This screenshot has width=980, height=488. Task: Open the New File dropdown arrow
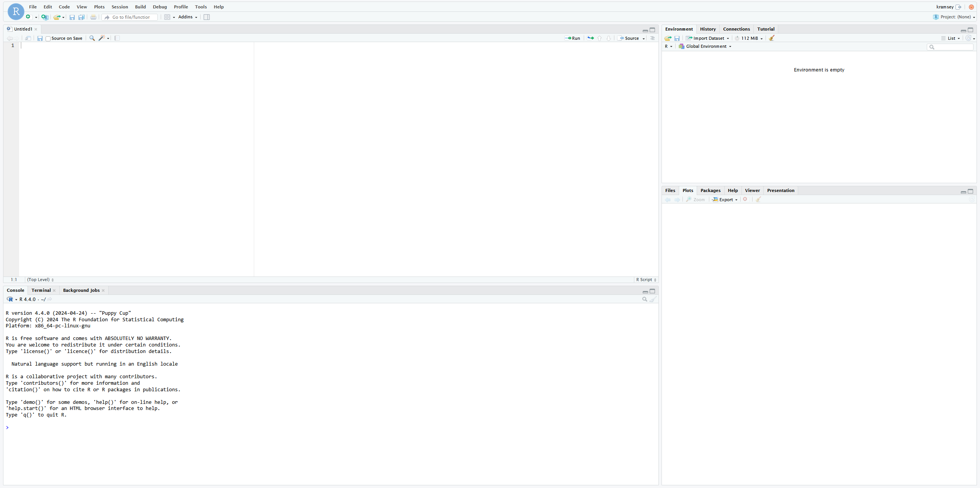tap(36, 17)
